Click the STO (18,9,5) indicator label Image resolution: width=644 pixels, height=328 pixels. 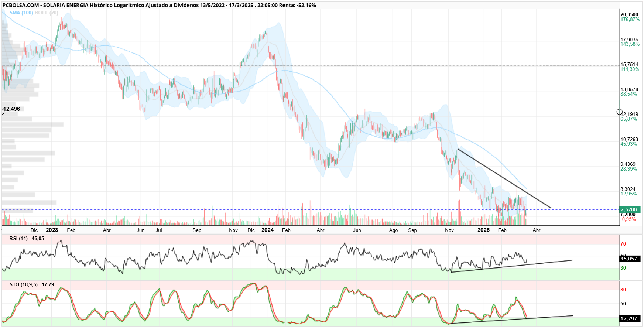[x=24, y=284]
